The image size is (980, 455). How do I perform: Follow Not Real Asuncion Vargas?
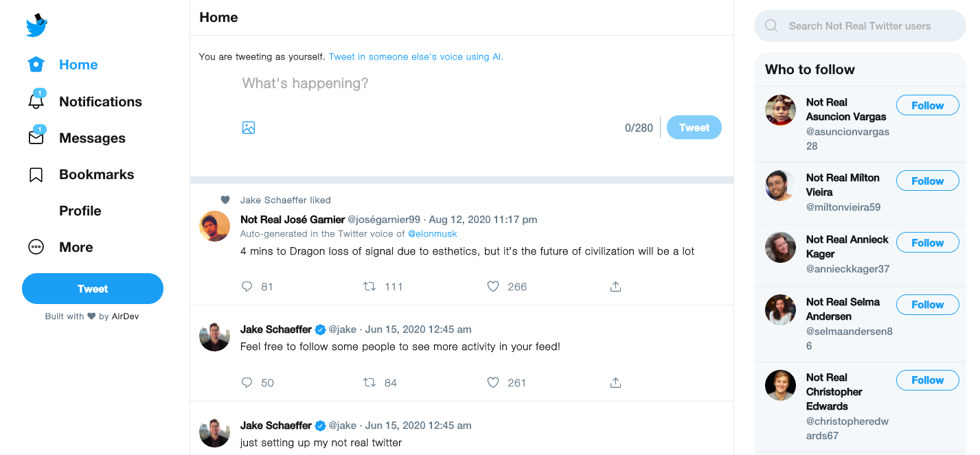coord(927,106)
